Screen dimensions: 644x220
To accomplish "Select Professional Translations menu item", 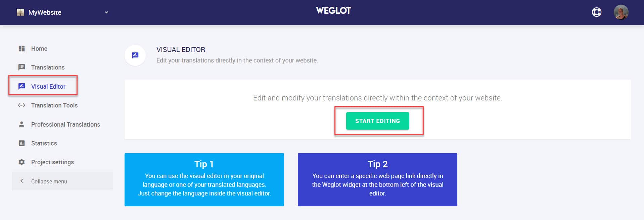I will click(65, 124).
